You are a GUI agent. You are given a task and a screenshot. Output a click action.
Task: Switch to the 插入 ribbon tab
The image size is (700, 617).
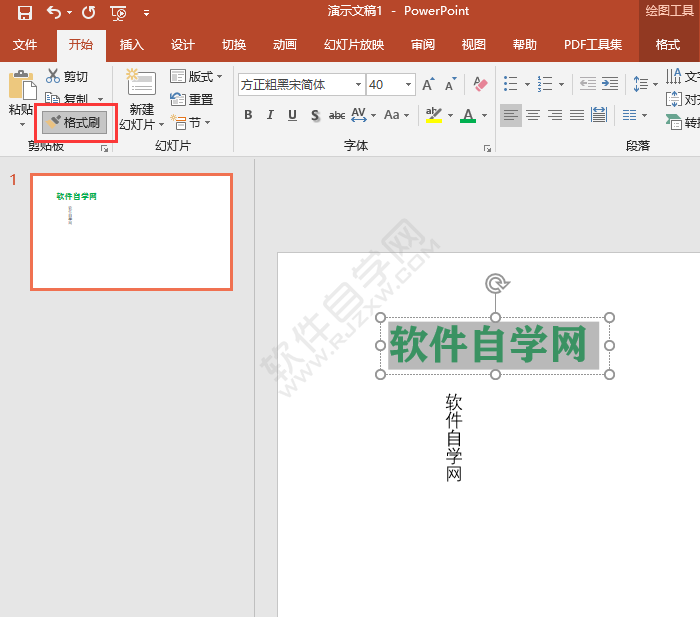coord(131,45)
